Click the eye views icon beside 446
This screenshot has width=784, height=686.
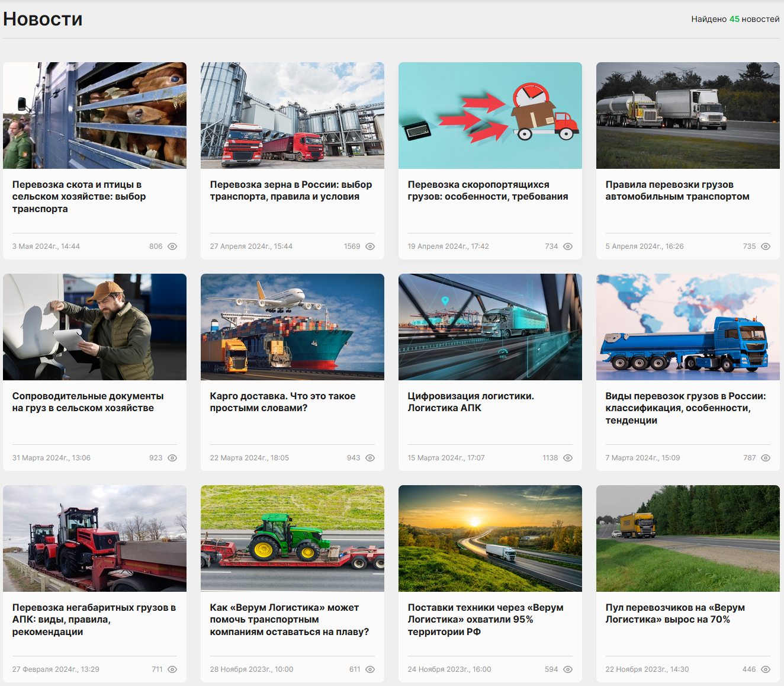pos(766,669)
